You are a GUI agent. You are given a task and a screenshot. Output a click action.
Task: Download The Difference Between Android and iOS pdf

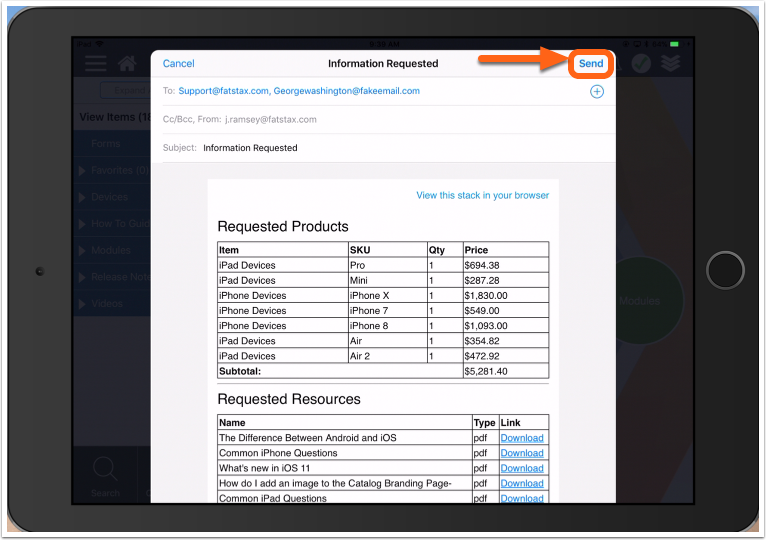pyautogui.click(x=522, y=438)
